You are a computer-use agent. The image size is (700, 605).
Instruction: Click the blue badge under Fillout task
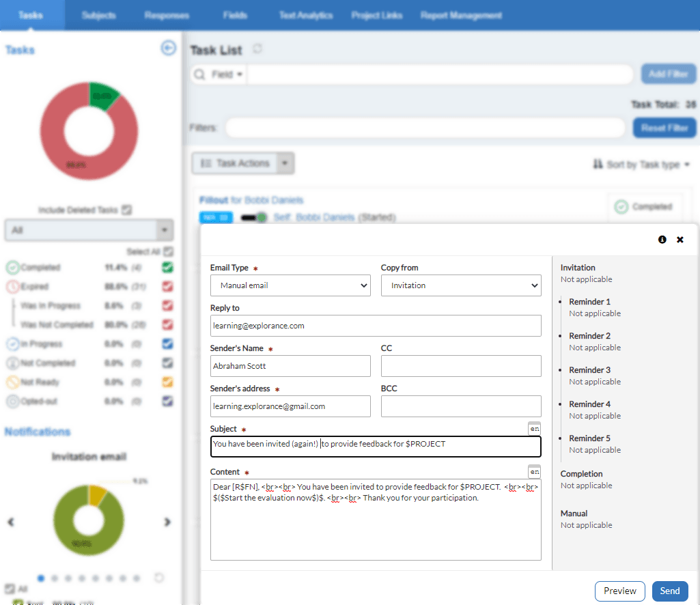point(216,217)
